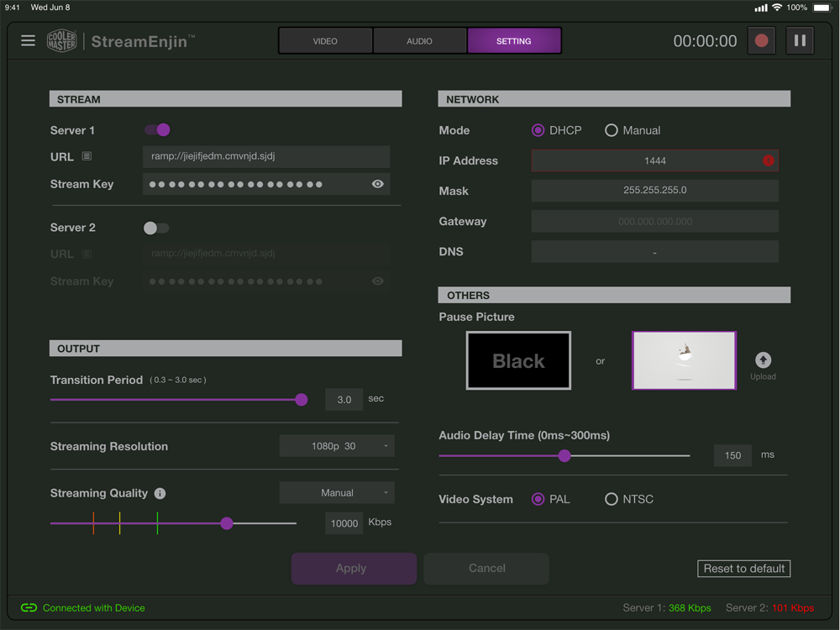This screenshot has width=840, height=630.
Task: Click the Connected with Device status text
Action: [94, 608]
